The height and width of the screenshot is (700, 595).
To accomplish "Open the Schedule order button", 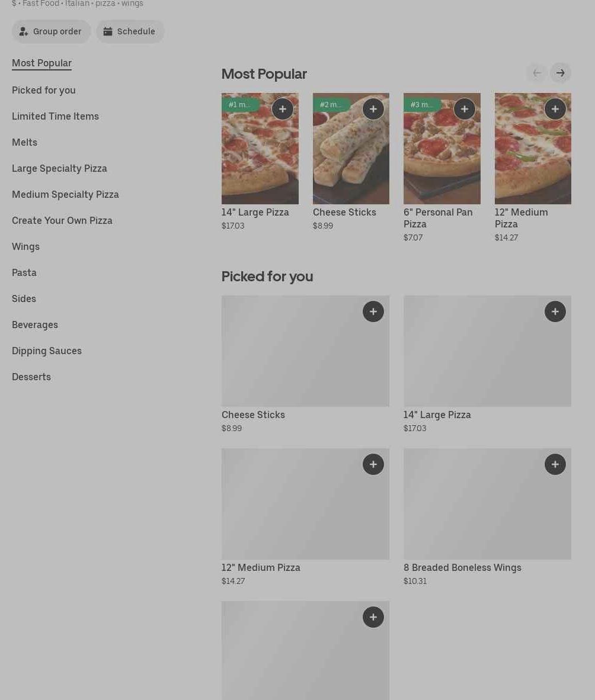I will [130, 31].
